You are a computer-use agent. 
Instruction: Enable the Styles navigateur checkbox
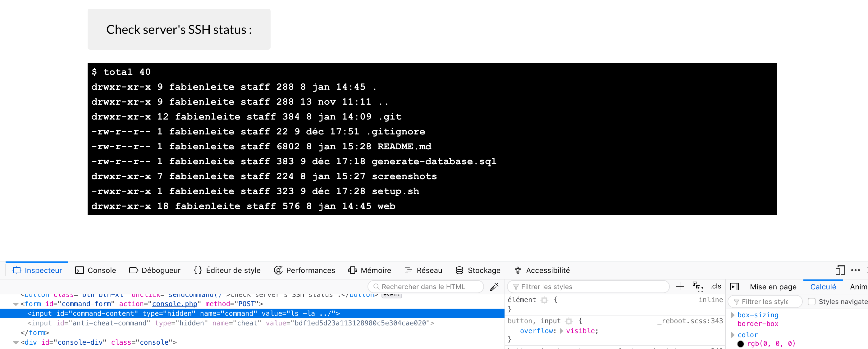pyautogui.click(x=811, y=301)
